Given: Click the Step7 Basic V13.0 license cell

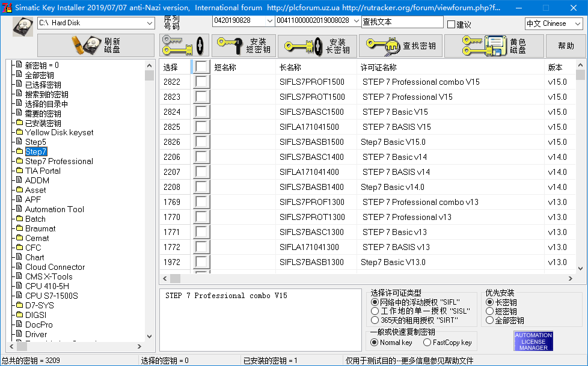Looking at the screenshot, I should point(393,262).
